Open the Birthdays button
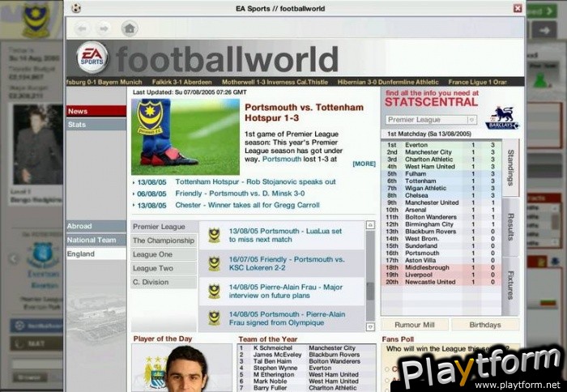 point(485,325)
